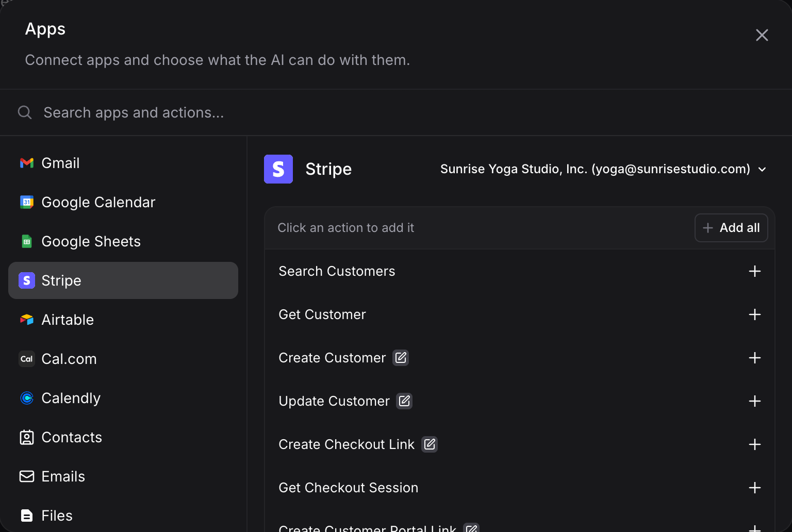This screenshot has height=532, width=792.
Task: Click the Calendly logo icon
Action: tap(27, 398)
